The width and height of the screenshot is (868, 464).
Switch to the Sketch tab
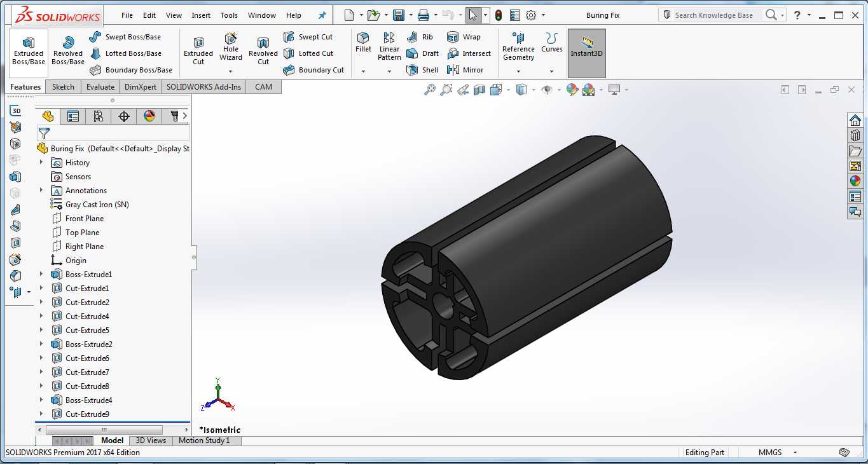pyautogui.click(x=63, y=87)
